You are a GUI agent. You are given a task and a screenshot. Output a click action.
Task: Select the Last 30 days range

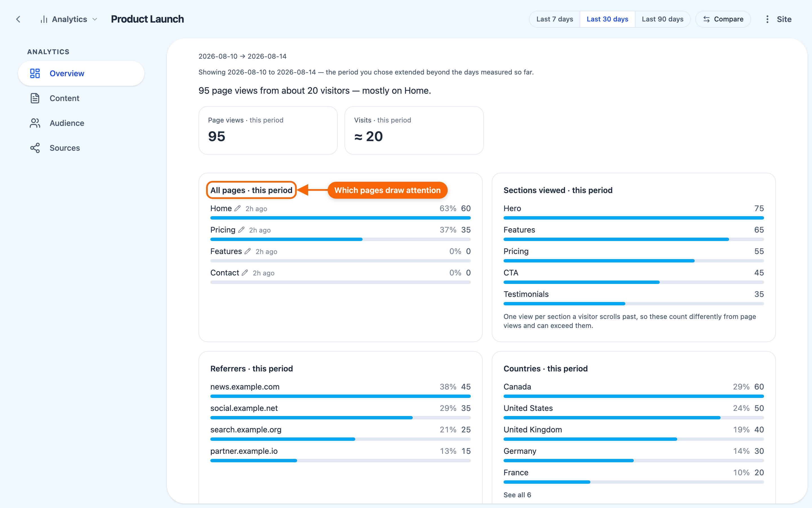click(x=607, y=19)
